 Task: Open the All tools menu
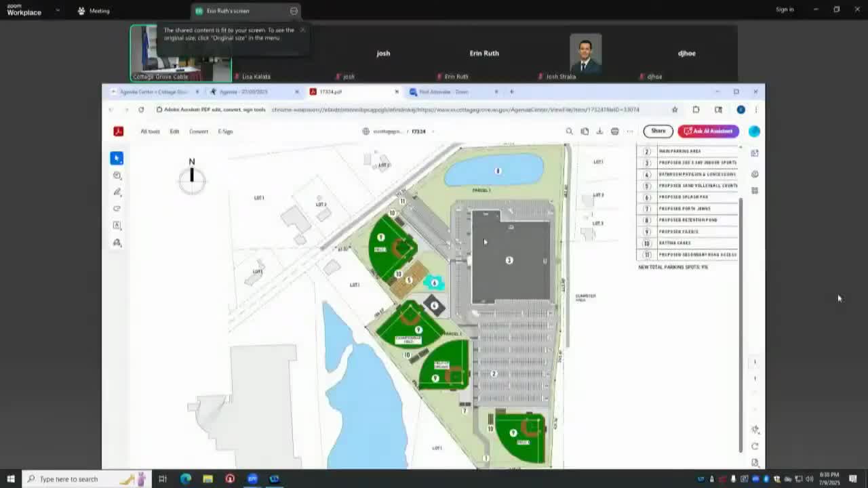click(x=150, y=131)
